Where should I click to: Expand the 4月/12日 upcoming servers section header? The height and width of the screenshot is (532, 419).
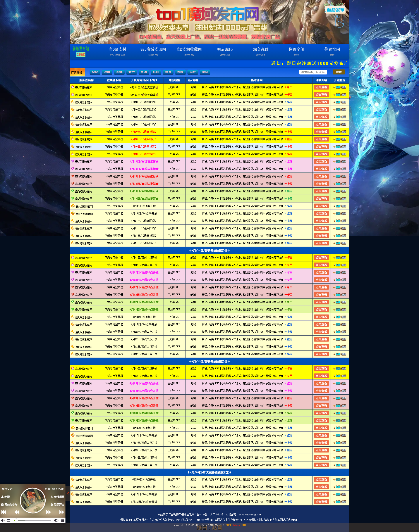(209, 250)
